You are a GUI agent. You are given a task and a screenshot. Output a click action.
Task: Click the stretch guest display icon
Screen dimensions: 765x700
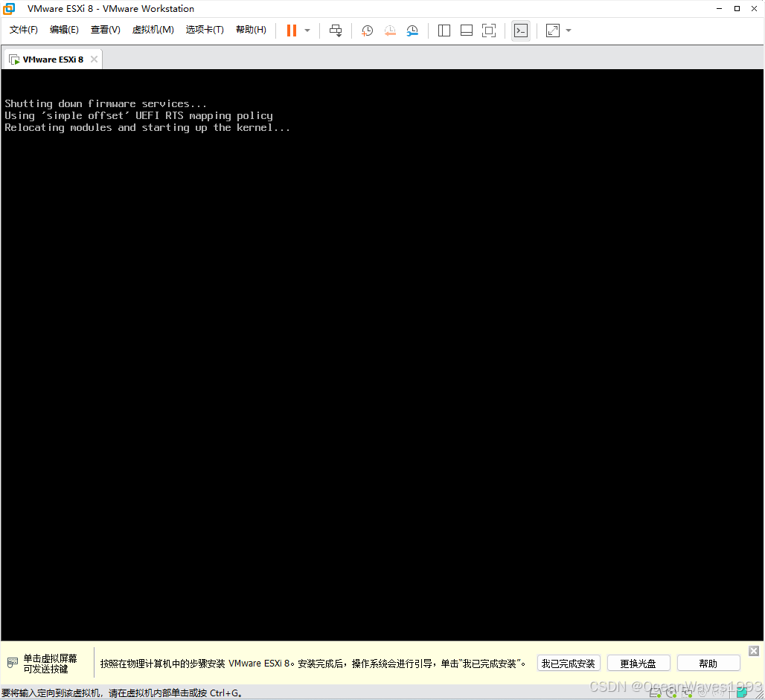click(553, 30)
